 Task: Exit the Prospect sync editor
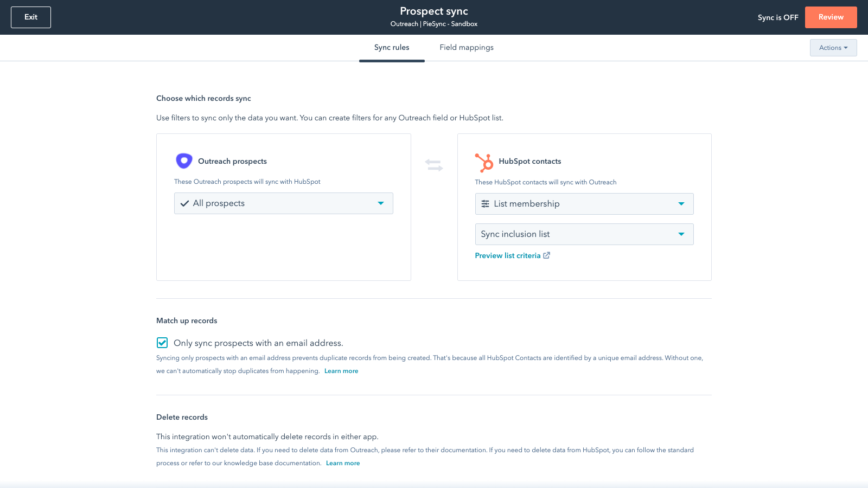click(x=30, y=17)
